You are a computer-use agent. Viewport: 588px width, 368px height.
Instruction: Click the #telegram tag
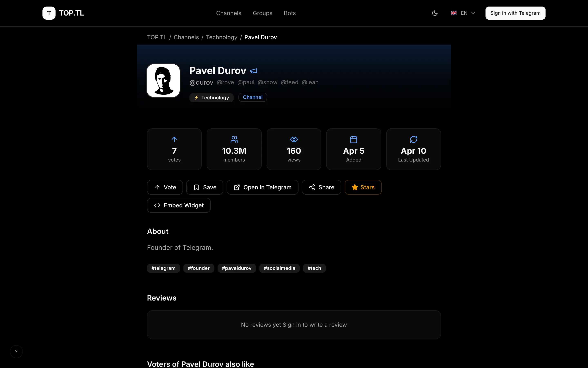click(164, 268)
